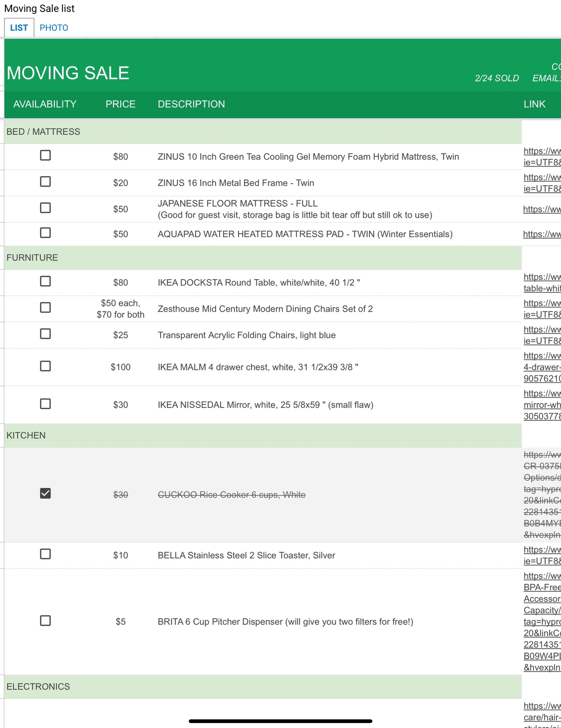
Task: Mark the IKEA NISSEDAL Mirror checkbox
Action: coord(45,403)
